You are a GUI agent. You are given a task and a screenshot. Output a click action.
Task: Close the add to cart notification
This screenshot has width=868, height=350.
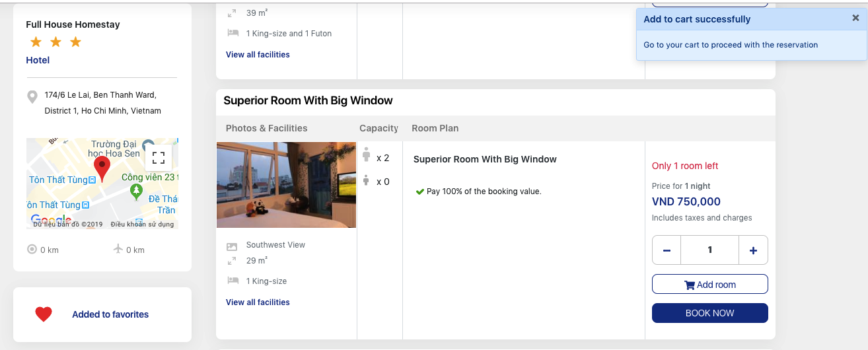coord(855,18)
